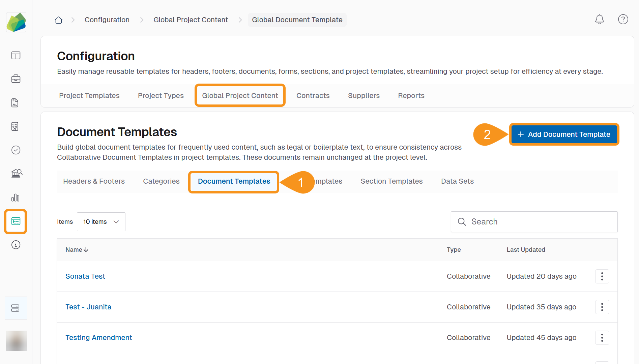This screenshot has height=364, width=639.
Task: Open the notifications bell
Action: 599,20
